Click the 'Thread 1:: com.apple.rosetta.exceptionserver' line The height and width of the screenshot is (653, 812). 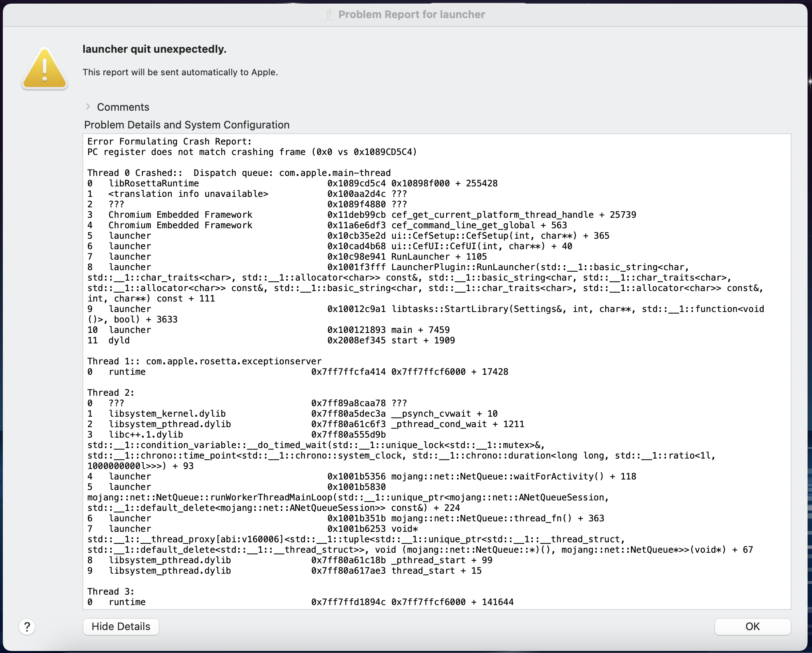204,361
